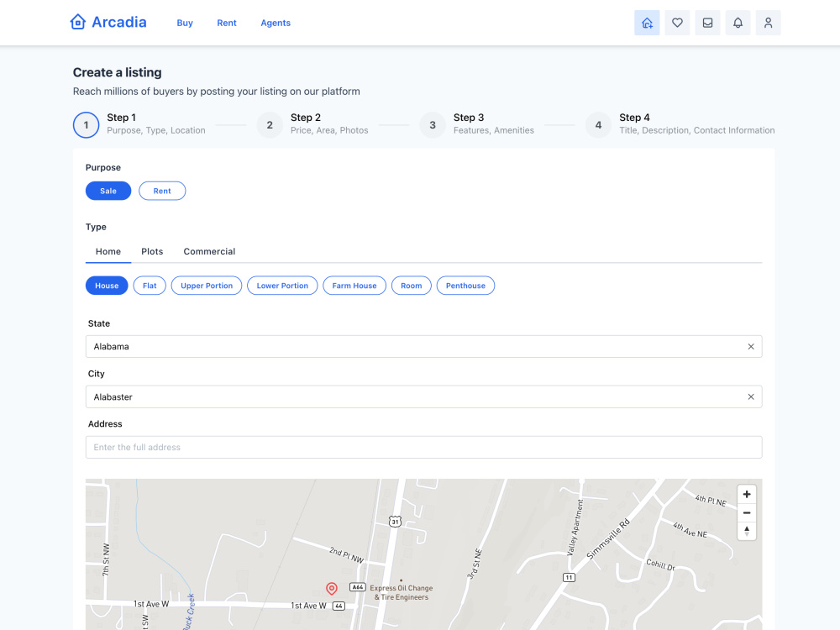This screenshot has height=630, width=840.
Task: Click the Cohill Dr street label
Action: pos(660,564)
